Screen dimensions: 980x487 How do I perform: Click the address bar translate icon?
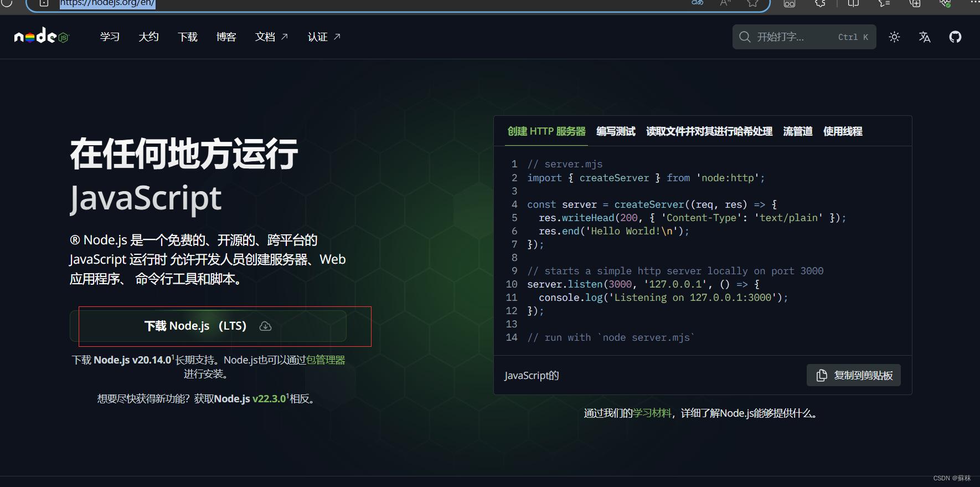pyautogui.click(x=698, y=3)
